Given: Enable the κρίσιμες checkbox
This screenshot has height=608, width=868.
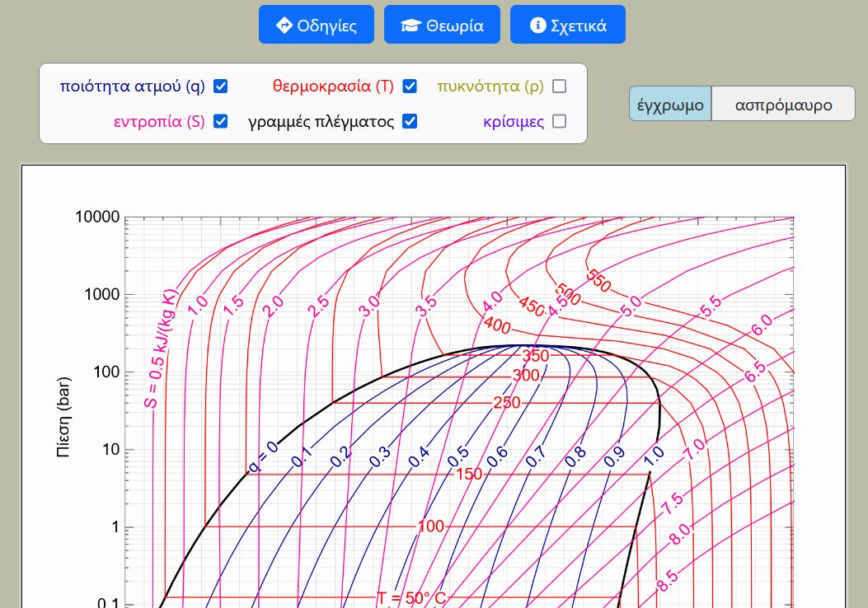Looking at the screenshot, I should click(560, 121).
